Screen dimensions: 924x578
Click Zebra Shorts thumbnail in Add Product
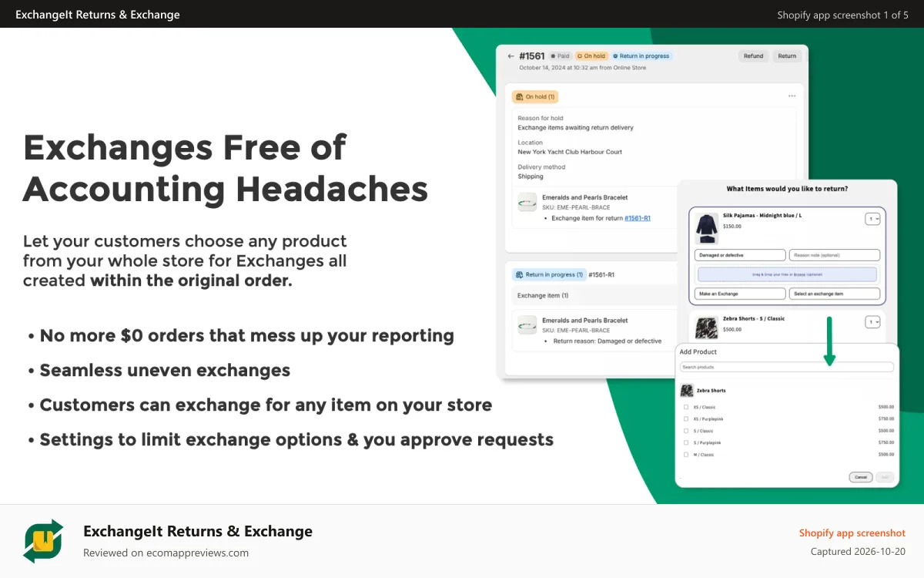pos(685,390)
